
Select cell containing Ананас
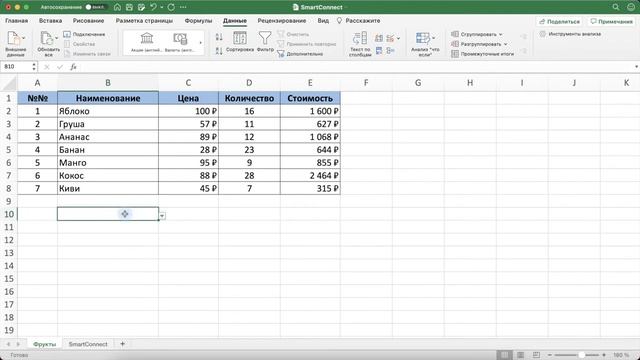pos(108,137)
